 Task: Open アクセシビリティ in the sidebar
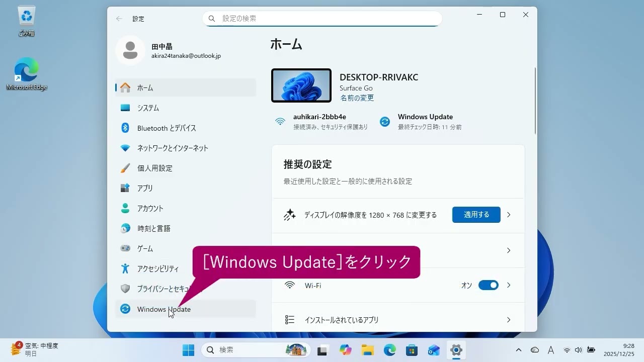pyautogui.click(x=186, y=268)
